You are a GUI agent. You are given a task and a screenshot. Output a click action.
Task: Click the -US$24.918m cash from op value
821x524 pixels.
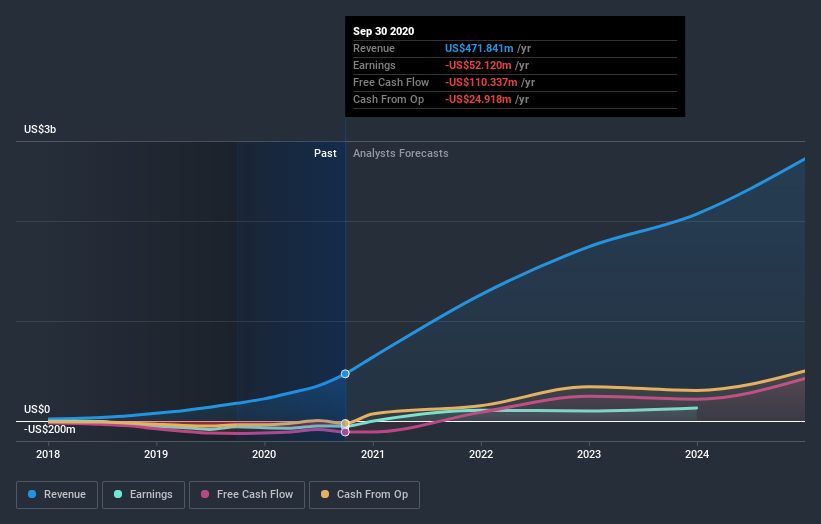pyautogui.click(x=478, y=99)
